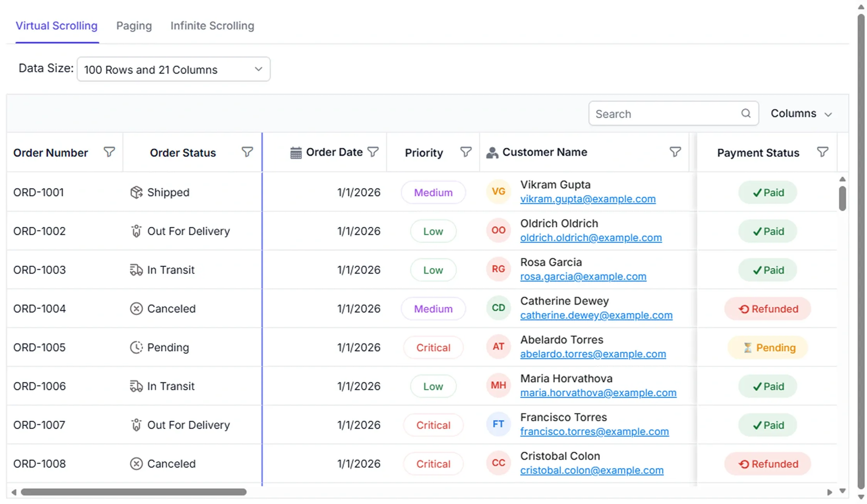Open the Priority column filter icon
The image size is (867, 504).
(x=466, y=152)
